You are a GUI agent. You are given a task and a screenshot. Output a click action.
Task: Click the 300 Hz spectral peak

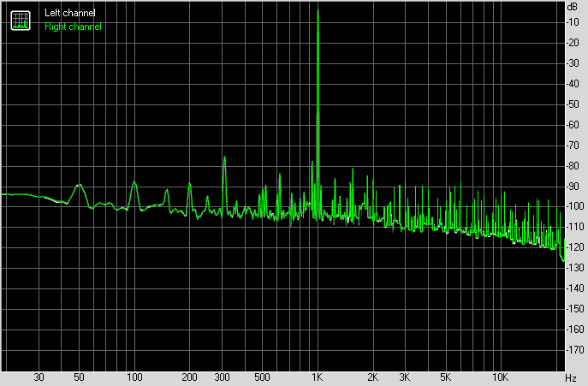tap(224, 184)
